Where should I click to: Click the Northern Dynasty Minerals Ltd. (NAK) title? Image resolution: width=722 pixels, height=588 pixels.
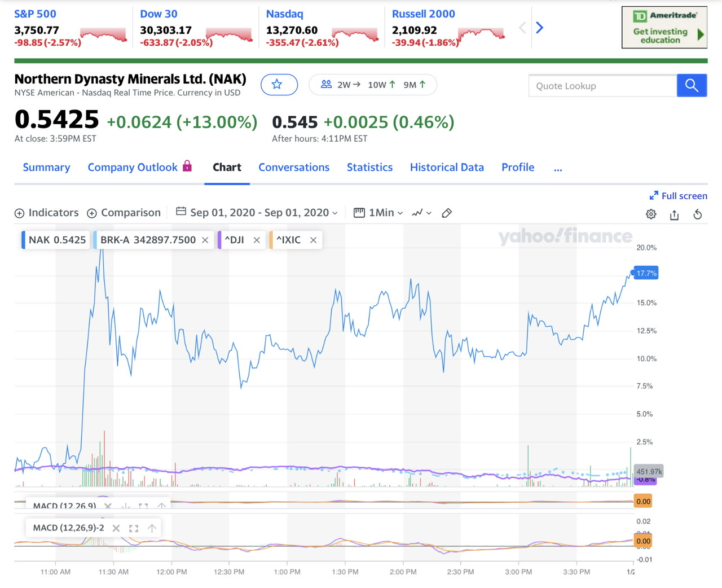pyautogui.click(x=130, y=79)
